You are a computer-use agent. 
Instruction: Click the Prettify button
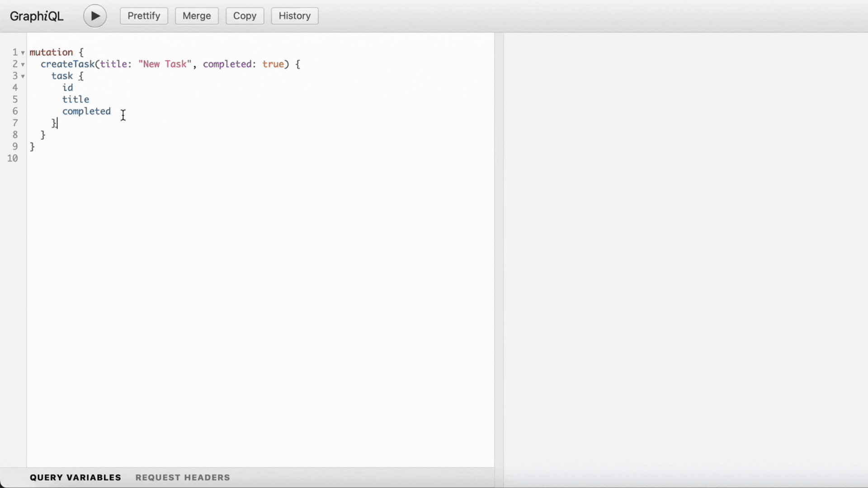(144, 16)
